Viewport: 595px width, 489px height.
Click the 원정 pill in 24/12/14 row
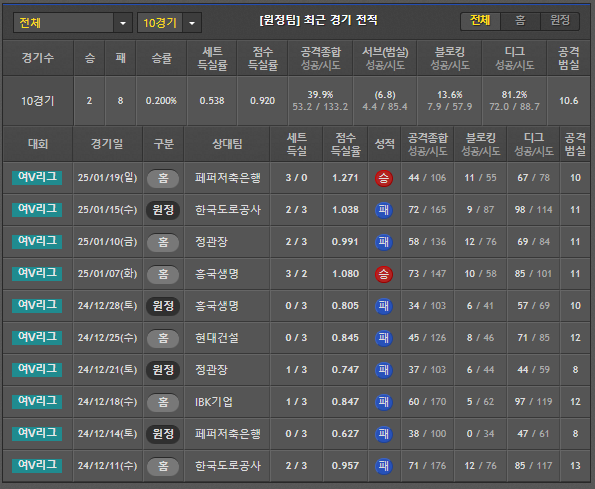[163, 434]
